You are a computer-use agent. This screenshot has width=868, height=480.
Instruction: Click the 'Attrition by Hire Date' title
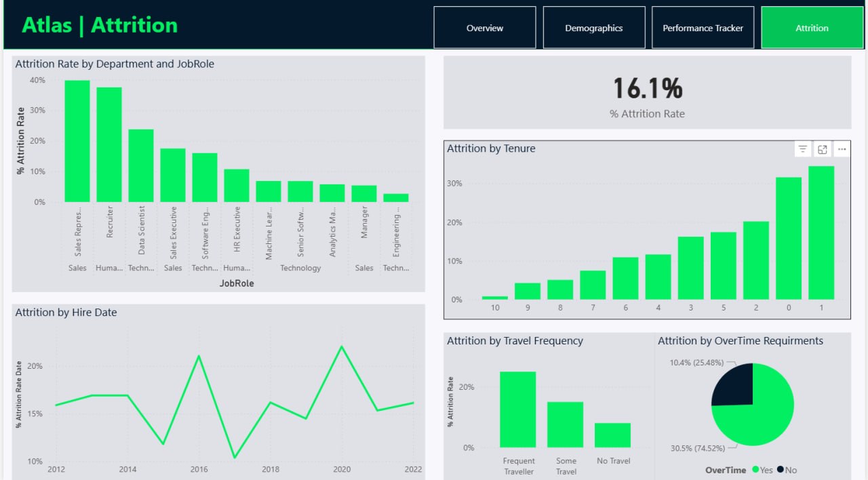pos(66,313)
